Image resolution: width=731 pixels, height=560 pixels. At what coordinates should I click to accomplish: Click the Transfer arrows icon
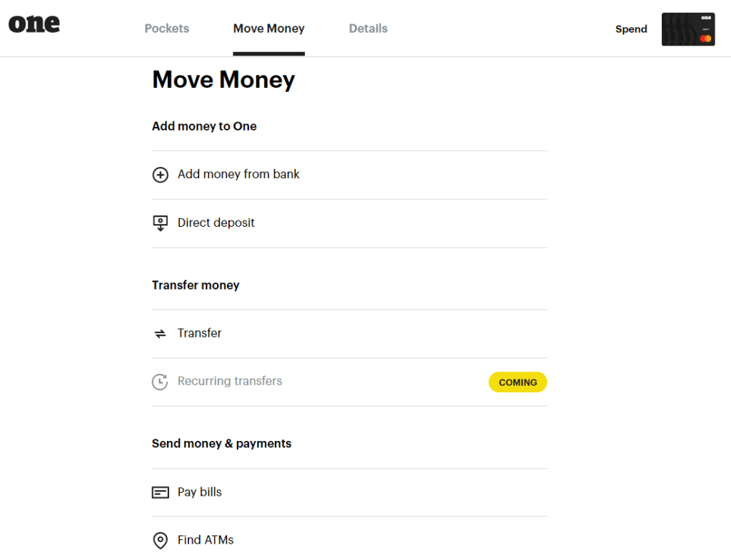[161, 333]
